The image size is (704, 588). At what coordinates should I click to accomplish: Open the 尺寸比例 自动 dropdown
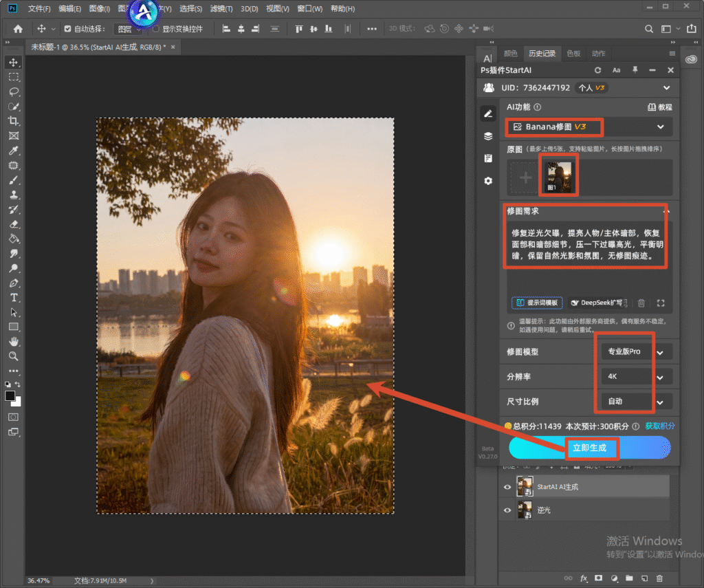pos(637,402)
